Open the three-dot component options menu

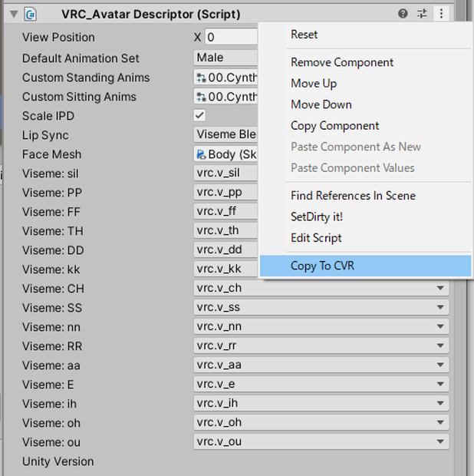click(441, 14)
